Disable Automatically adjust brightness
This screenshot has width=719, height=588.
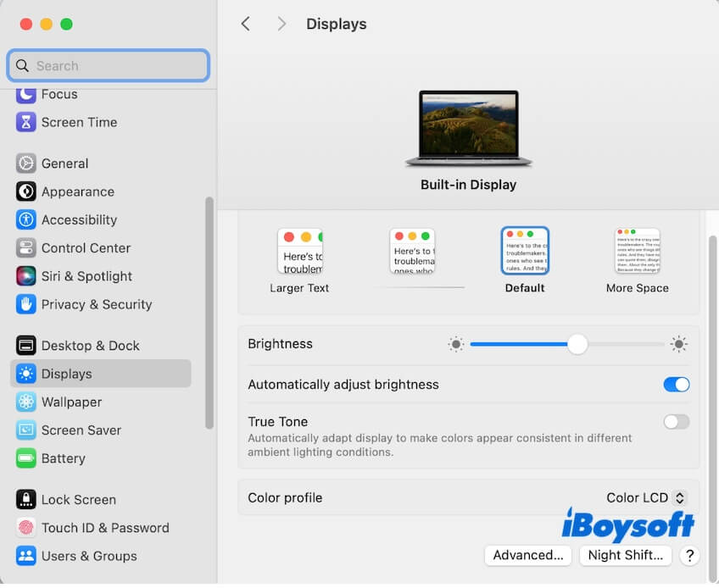tap(676, 384)
